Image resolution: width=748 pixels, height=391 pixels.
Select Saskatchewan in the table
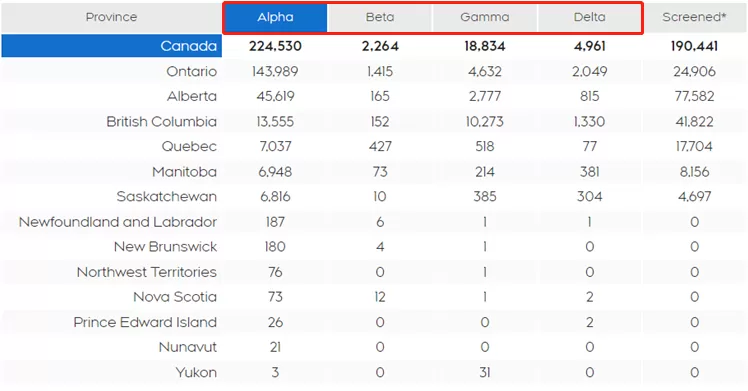(166, 196)
